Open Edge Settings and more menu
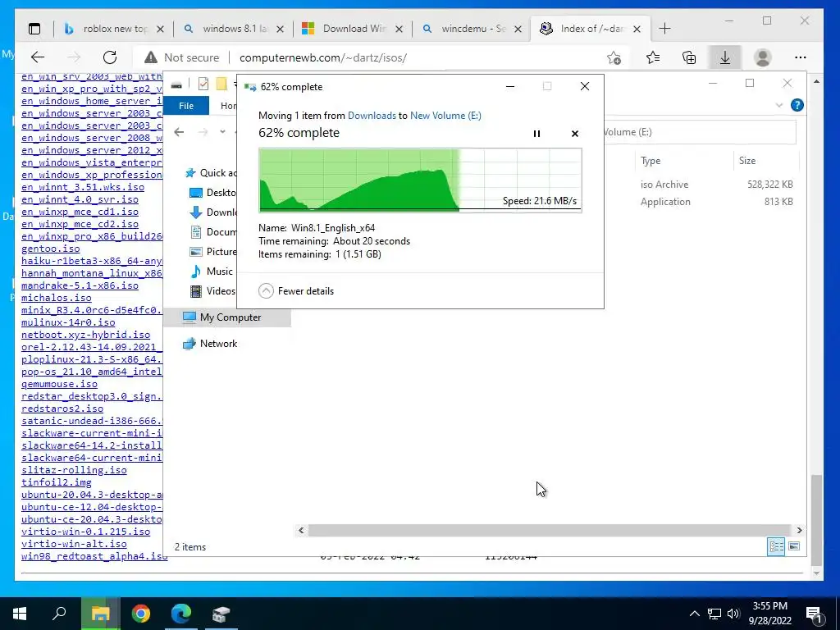 [801, 57]
